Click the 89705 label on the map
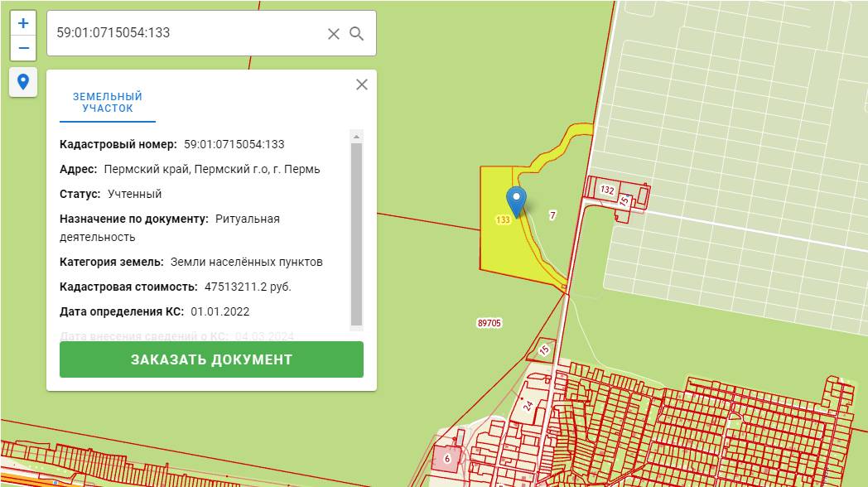The image size is (868, 487). 489,323
